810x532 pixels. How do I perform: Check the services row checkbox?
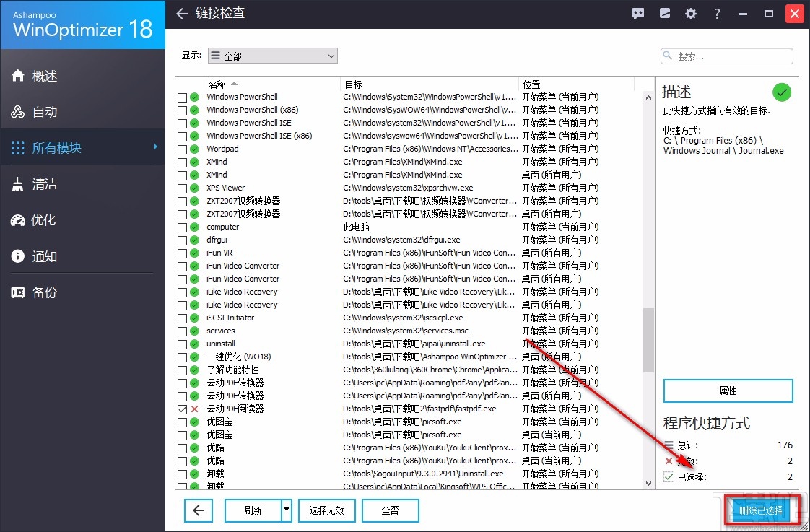coord(182,331)
